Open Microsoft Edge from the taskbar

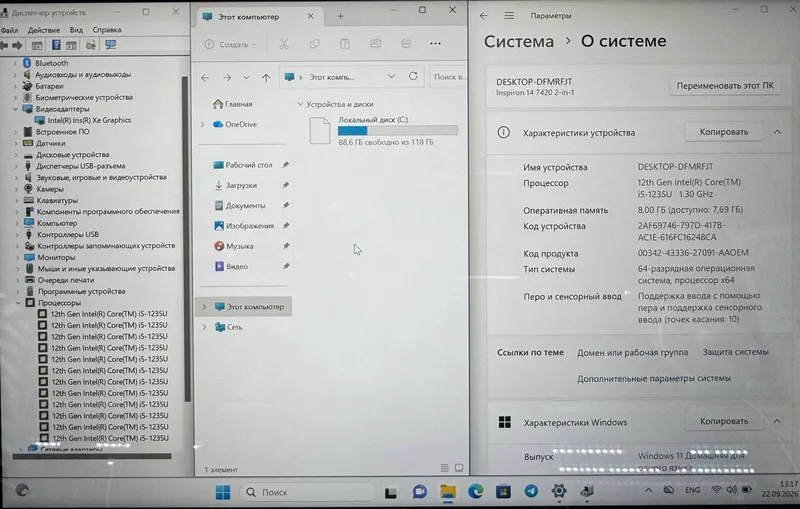[476, 491]
